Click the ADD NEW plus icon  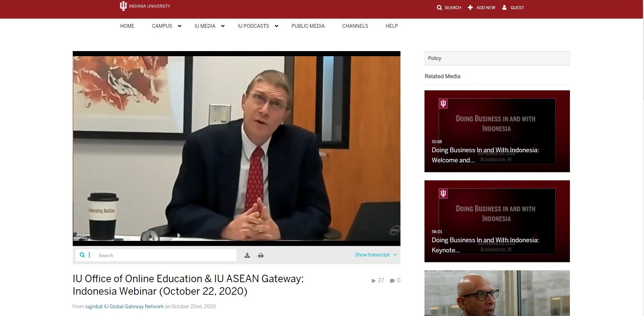[470, 7]
